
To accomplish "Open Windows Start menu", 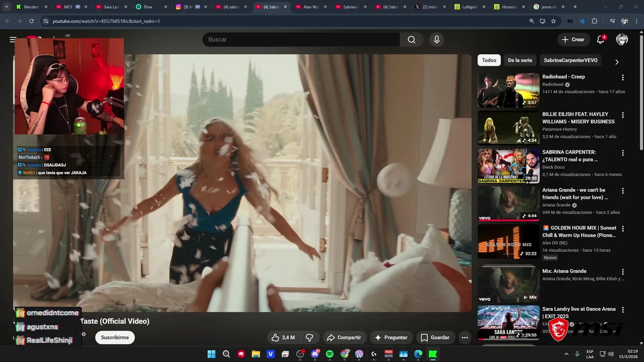I will pos(211,354).
